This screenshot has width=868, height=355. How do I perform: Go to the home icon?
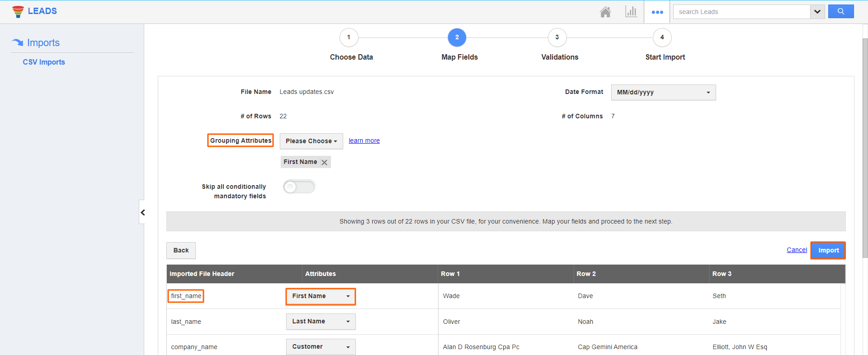pyautogui.click(x=605, y=12)
